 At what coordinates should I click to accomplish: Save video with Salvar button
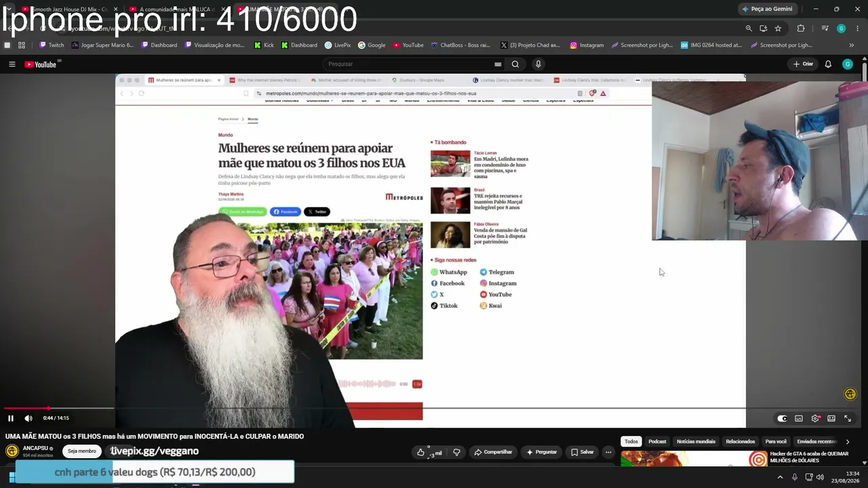coord(583,452)
